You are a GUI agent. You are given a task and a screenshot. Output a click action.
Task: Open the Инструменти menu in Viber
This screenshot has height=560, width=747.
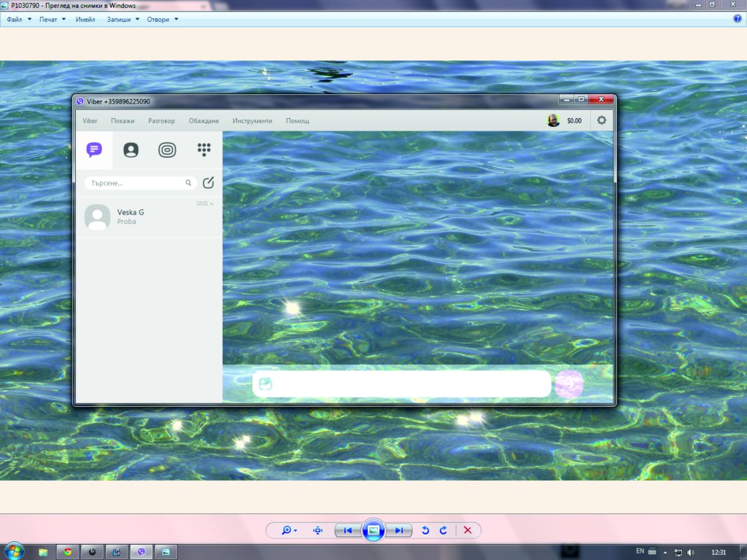252,121
